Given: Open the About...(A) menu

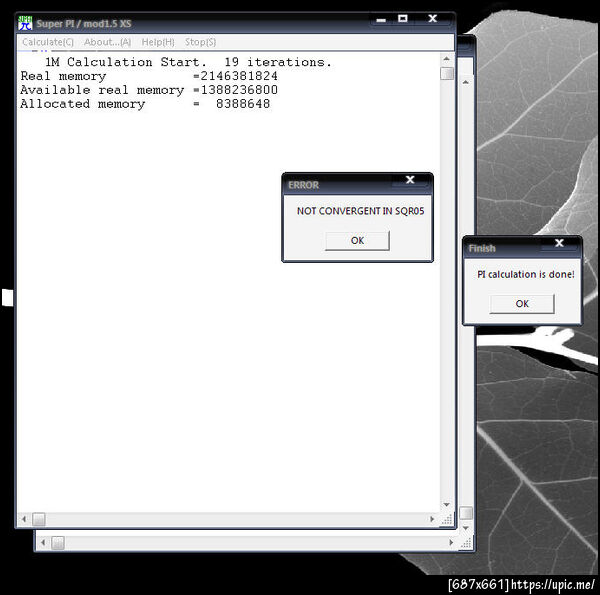Looking at the screenshot, I should pos(107,42).
